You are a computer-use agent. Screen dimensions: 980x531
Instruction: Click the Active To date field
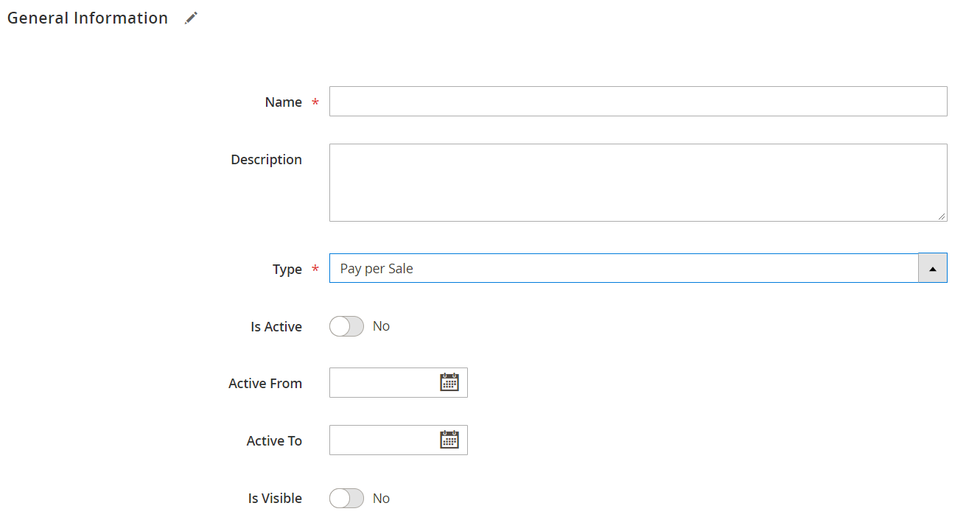click(399, 440)
